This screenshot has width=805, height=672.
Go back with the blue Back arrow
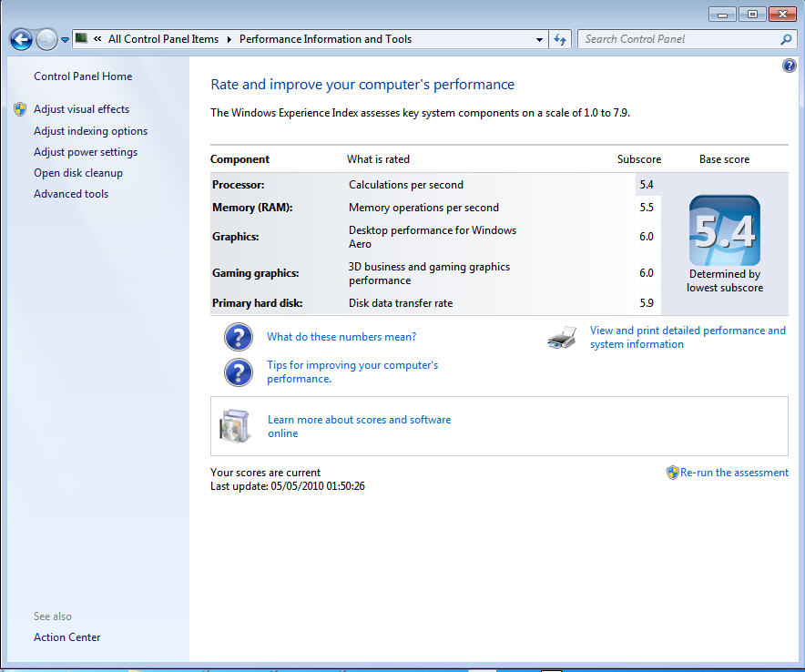coord(21,39)
